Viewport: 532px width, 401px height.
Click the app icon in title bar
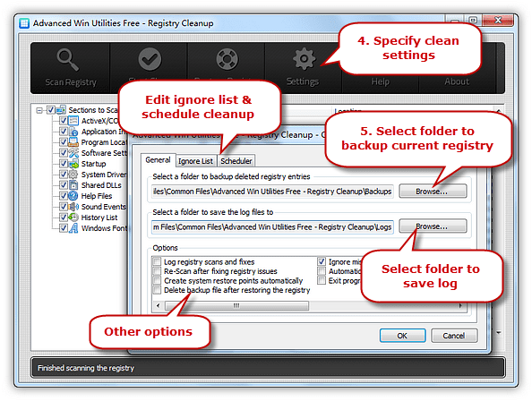pos(24,23)
